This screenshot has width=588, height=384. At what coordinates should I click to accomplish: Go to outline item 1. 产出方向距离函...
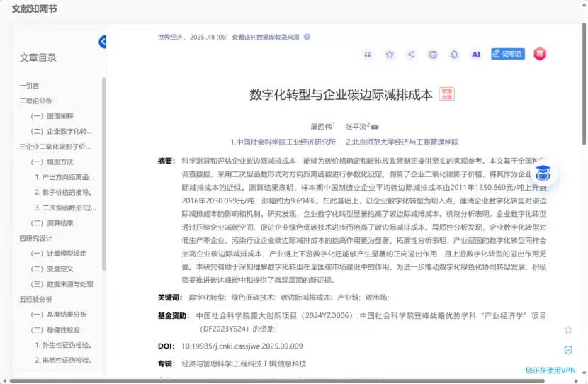pyautogui.click(x=64, y=177)
